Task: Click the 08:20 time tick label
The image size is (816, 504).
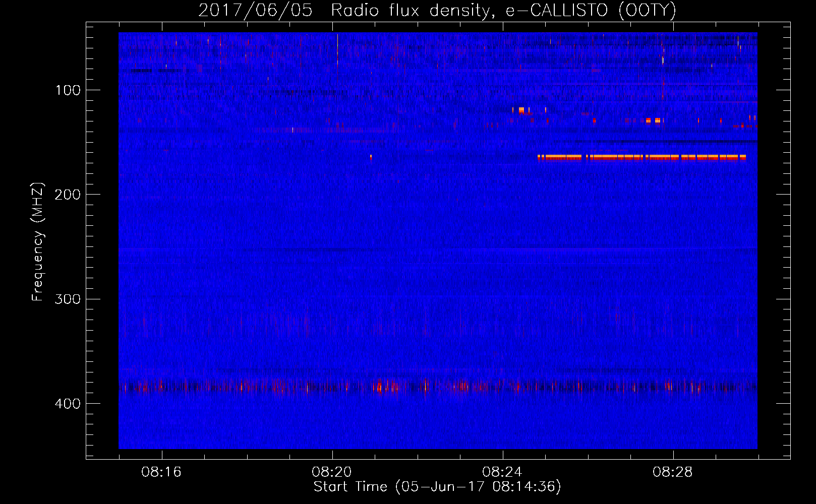Action: point(332,472)
